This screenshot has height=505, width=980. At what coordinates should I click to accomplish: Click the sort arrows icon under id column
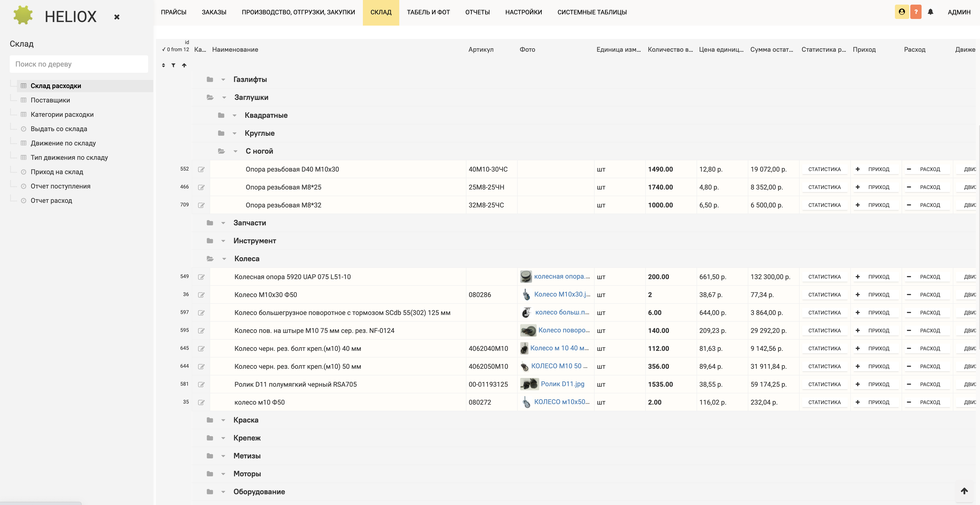tap(163, 65)
